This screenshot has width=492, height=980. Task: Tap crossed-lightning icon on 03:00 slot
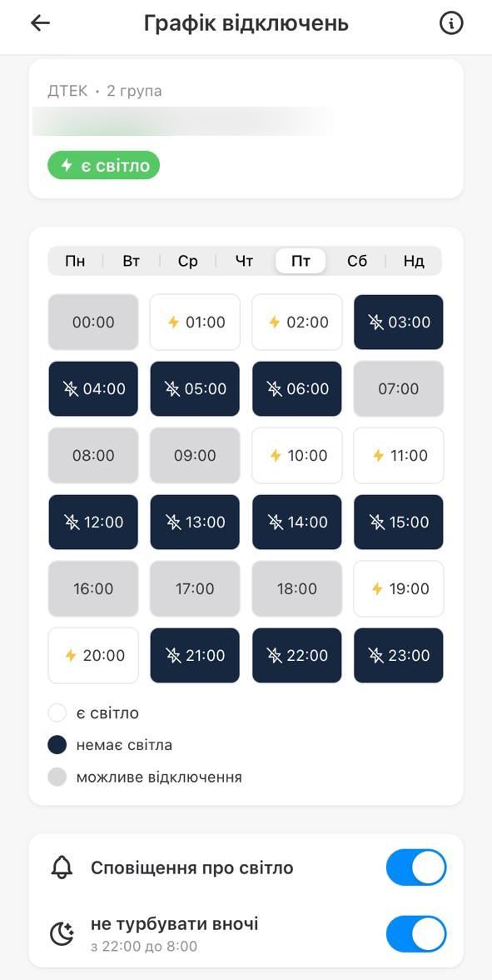[376, 322]
